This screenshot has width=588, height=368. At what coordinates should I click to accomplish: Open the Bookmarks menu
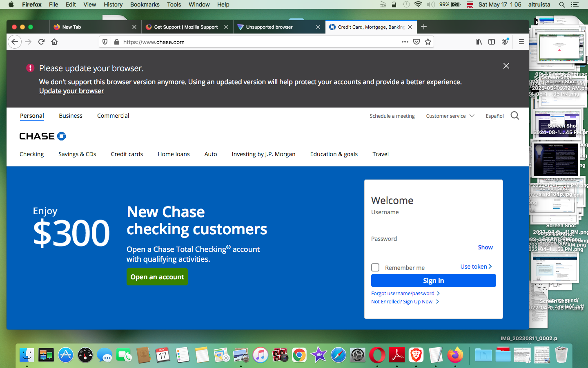145,4
